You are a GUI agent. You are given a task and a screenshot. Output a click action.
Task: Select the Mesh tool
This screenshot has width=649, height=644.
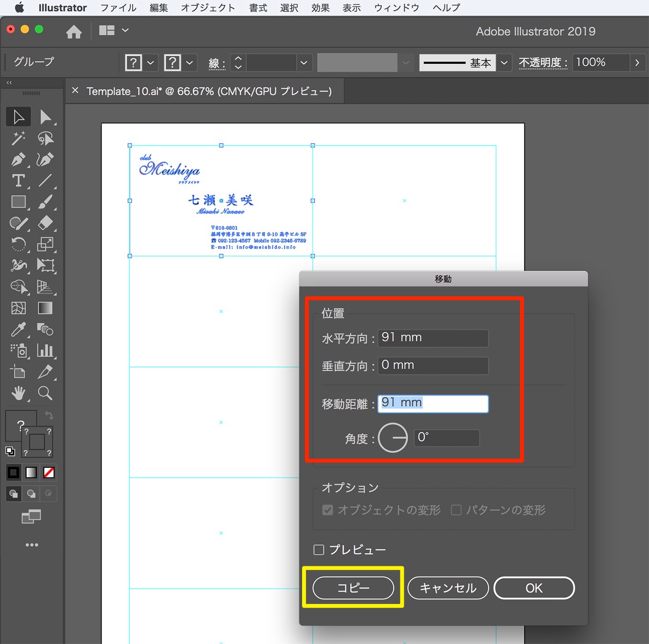18,308
